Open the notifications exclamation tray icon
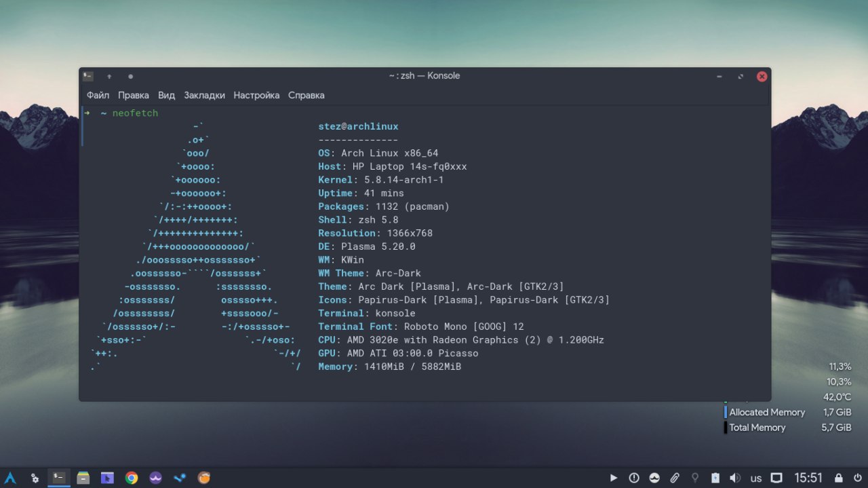The height and width of the screenshot is (488, 868). (634, 478)
